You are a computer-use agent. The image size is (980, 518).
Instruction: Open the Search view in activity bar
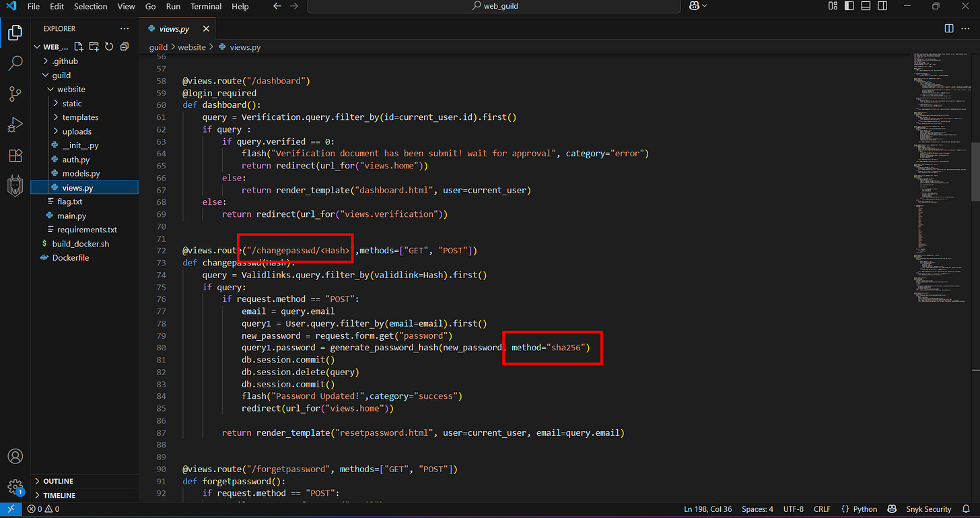tap(15, 63)
